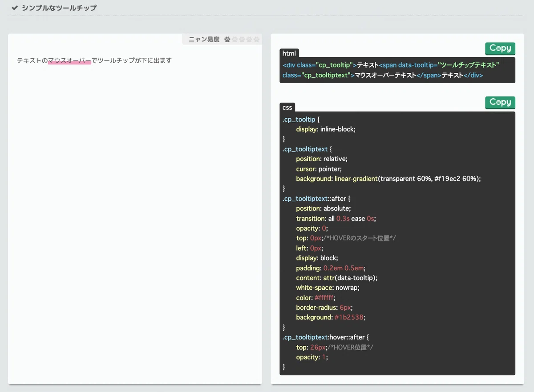Viewport: 534px width, 392px height.
Task: Click the background: linear-gradient line
Action: click(389, 179)
